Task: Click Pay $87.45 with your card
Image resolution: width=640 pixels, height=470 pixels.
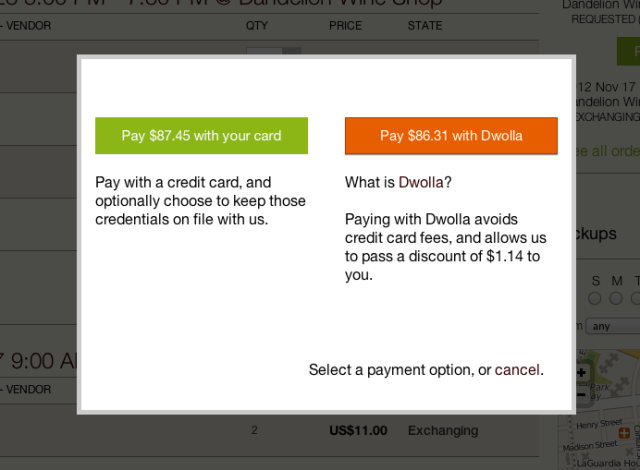Action: (x=201, y=136)
